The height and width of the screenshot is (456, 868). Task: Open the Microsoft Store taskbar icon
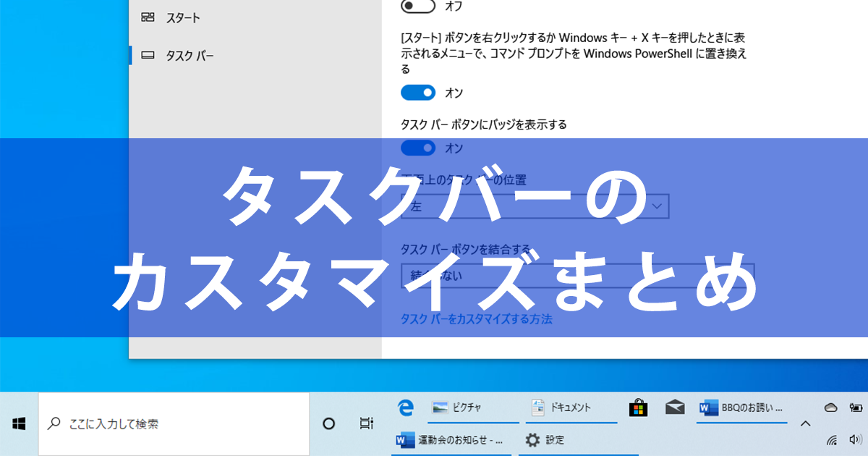click(638, 408)
